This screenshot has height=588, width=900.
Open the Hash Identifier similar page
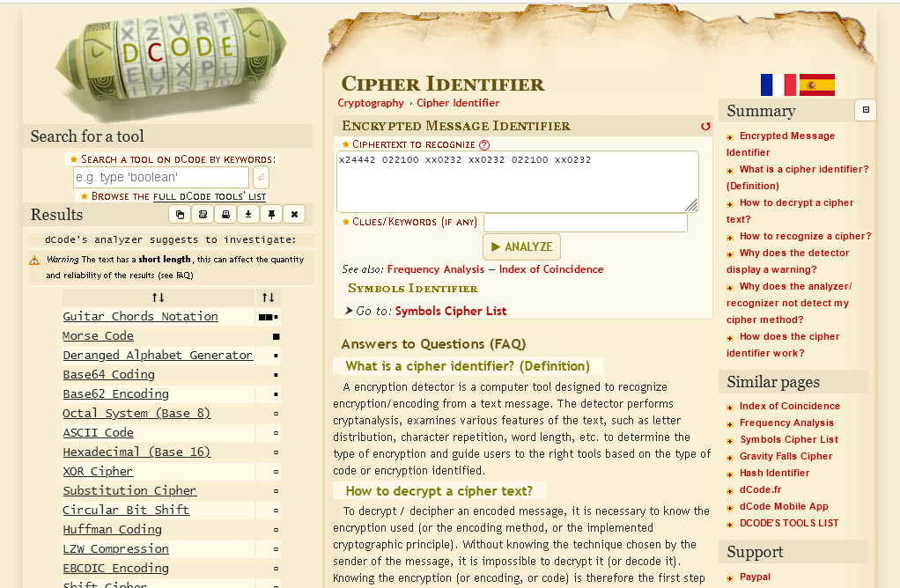(774, 473)
